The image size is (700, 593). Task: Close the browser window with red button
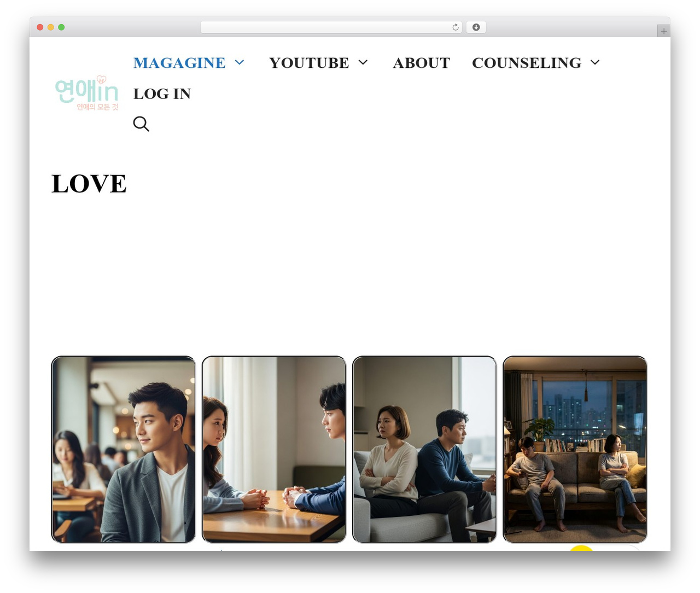click(40, 27)
